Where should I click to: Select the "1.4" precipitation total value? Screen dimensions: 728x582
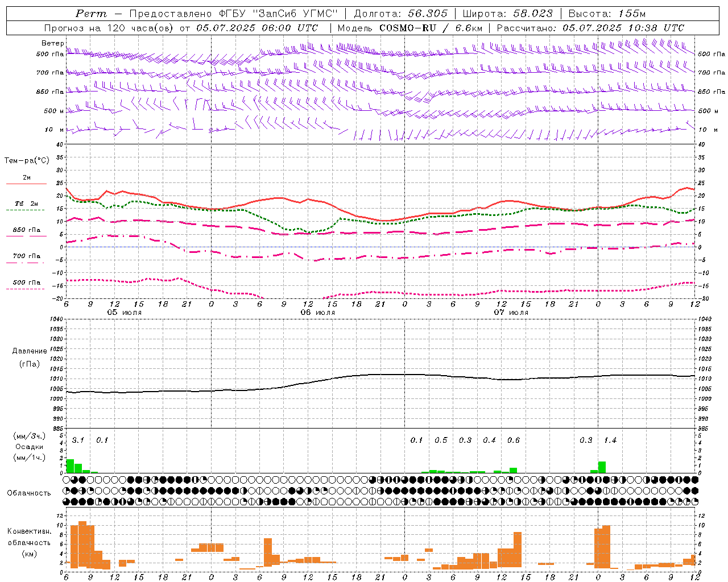[x=610, y=440]
